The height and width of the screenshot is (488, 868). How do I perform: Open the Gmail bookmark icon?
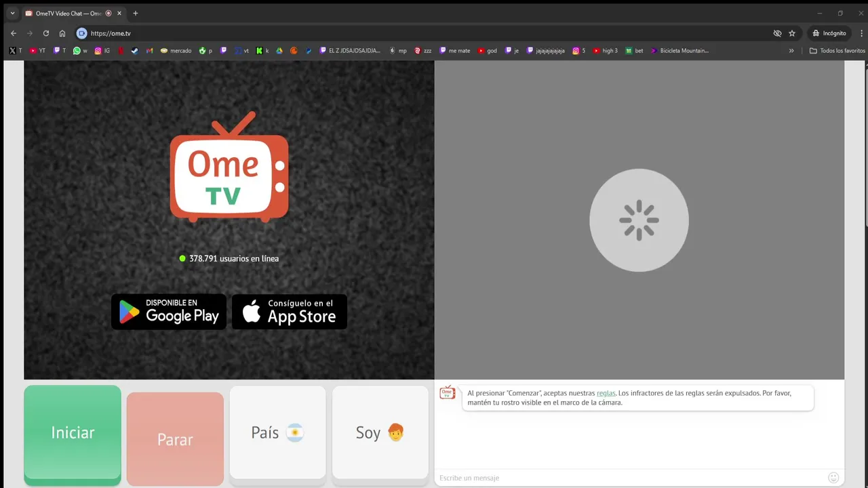point(150,51)
